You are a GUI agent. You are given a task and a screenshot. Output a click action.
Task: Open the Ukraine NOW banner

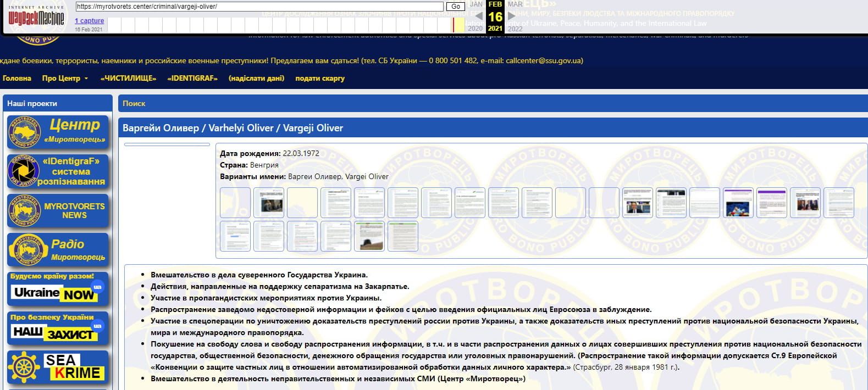coord(58,289)
